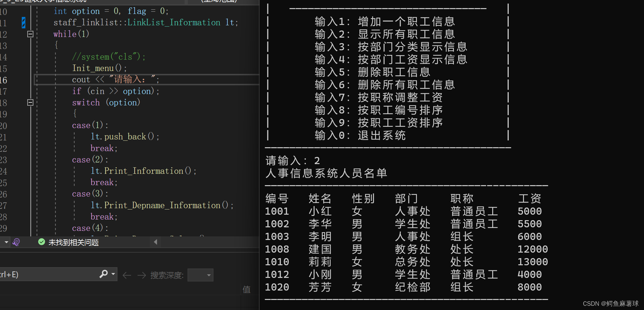This screenshot has width=644, height=310.
Task: Click the case(1): label
Action: (x=90, y=125)
